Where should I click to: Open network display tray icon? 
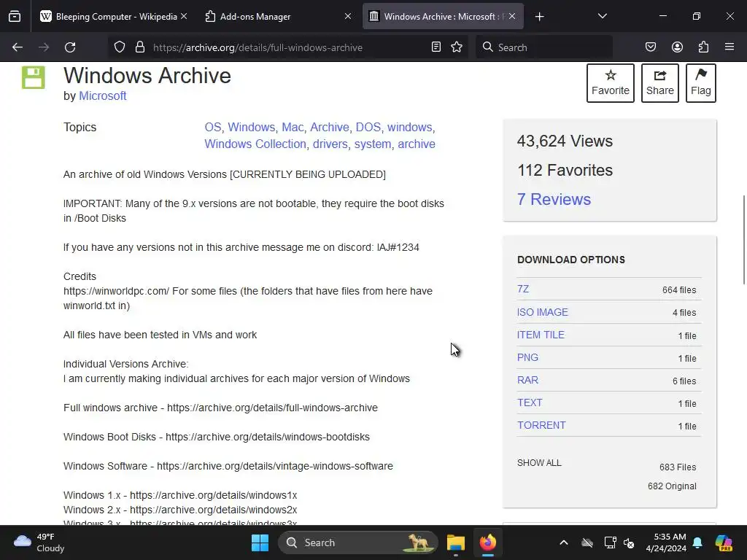click(610, 542)
